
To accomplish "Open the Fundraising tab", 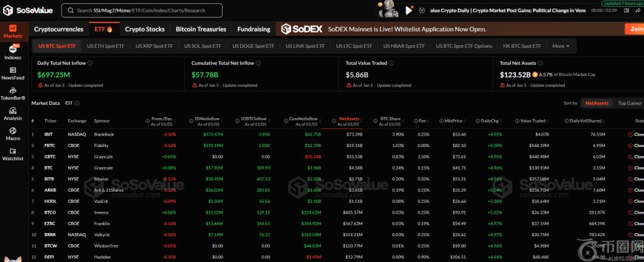I will (254, 29).
